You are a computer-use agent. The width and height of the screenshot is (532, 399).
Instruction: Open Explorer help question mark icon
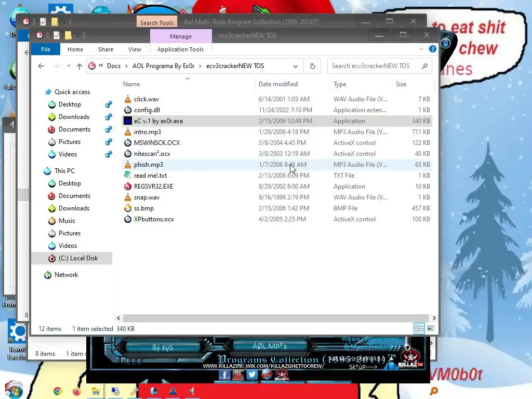pos(433,49)
